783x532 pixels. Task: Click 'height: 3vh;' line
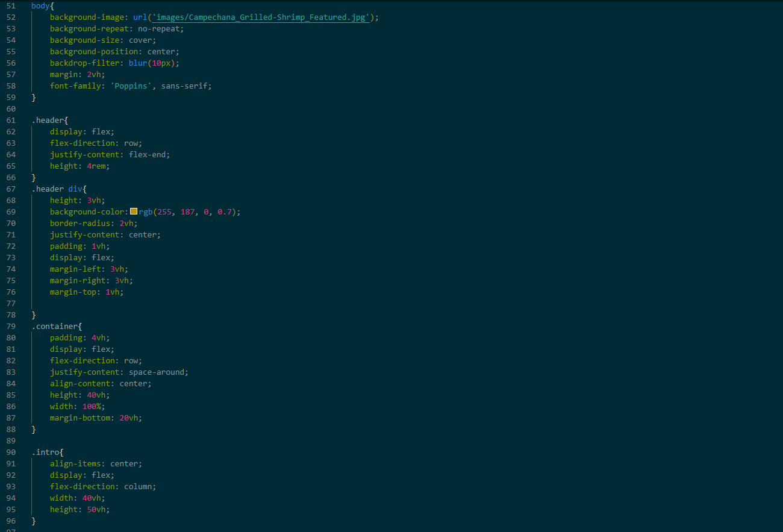(x=78, y=200)
